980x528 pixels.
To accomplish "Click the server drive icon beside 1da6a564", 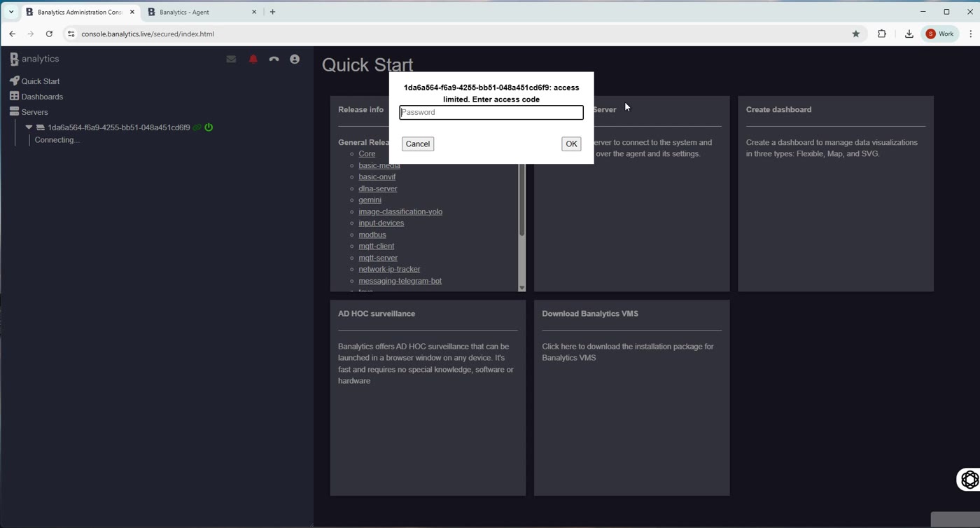I will [41, 127].
